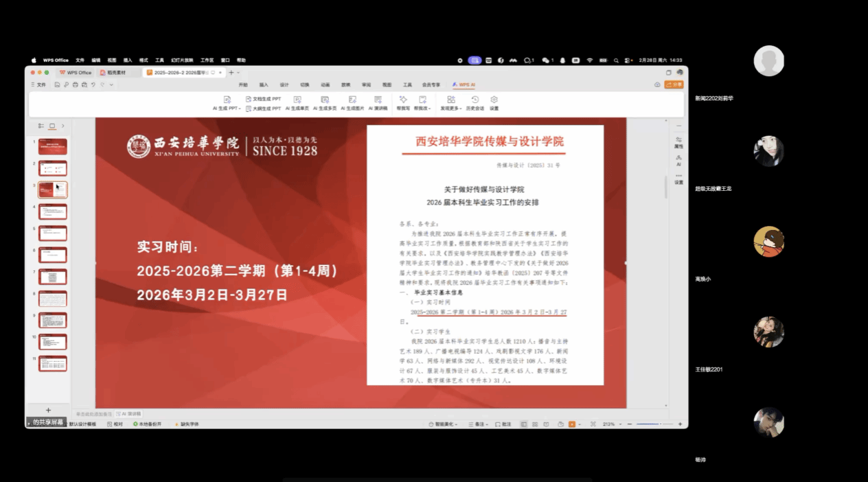868x482 pixels.
Task: Switch to outline view in slide panel
Action: [x=41, y=126]
